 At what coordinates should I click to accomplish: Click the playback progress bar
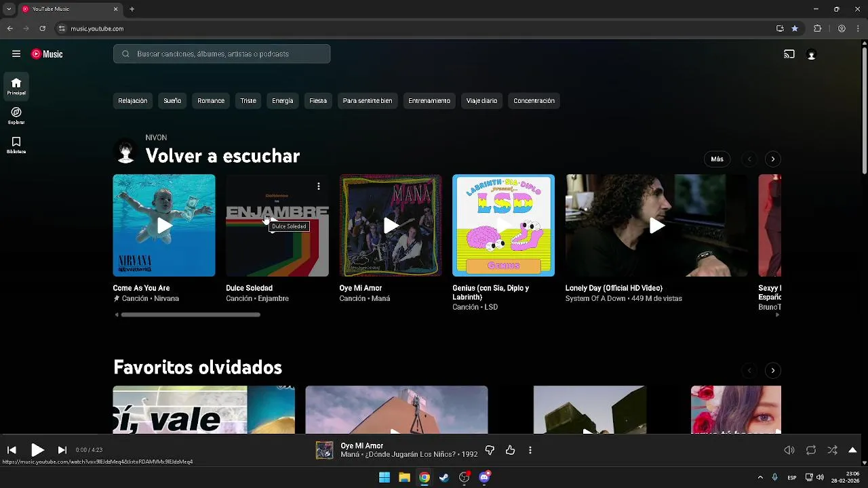pyautogui.click(x=431, y=435)
